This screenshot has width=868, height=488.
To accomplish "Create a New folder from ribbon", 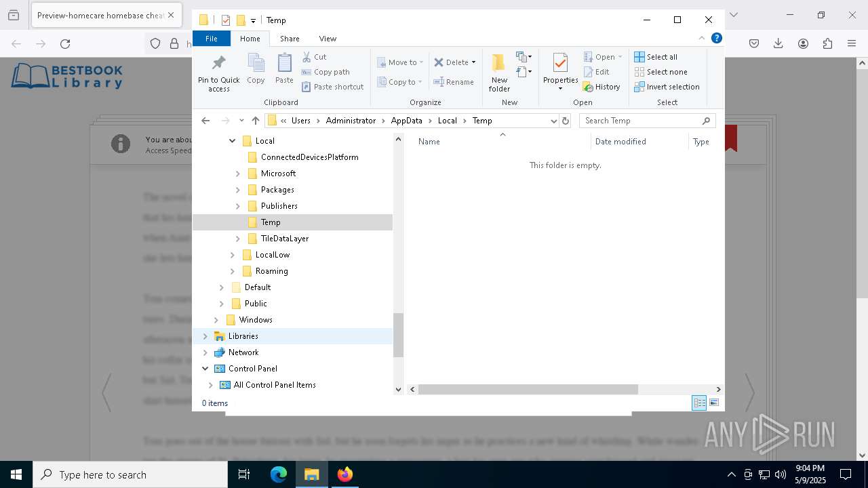I will pos(499,73).
